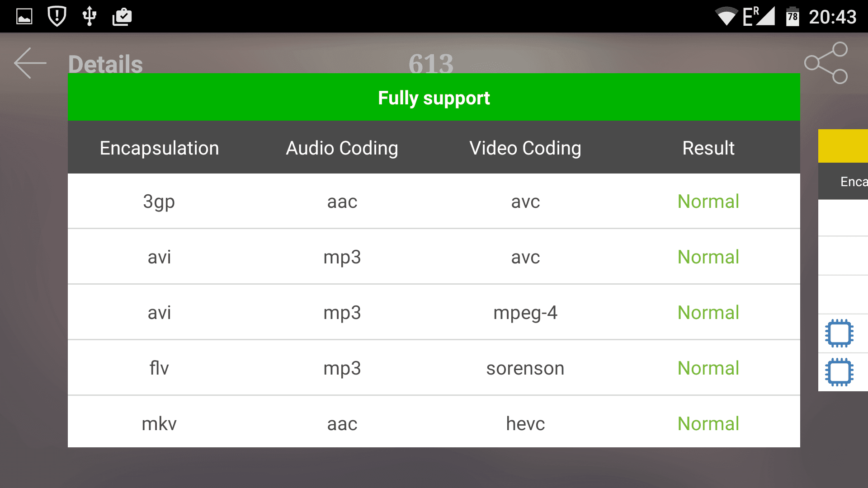The width and height of the screenshot is (868, 488).
Task: Tap the share icon
Action: [x=826, y=63]
